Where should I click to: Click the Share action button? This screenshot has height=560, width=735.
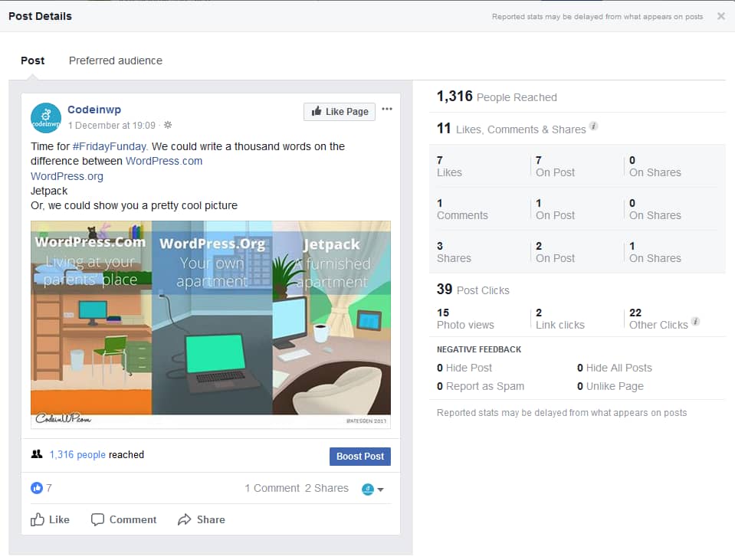coord(202,519)
